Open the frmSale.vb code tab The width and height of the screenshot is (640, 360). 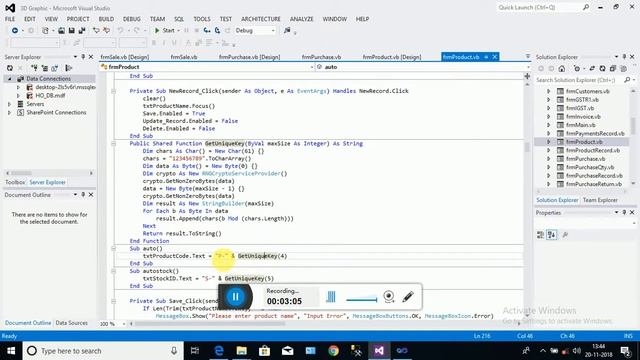(x=184, y=57)
